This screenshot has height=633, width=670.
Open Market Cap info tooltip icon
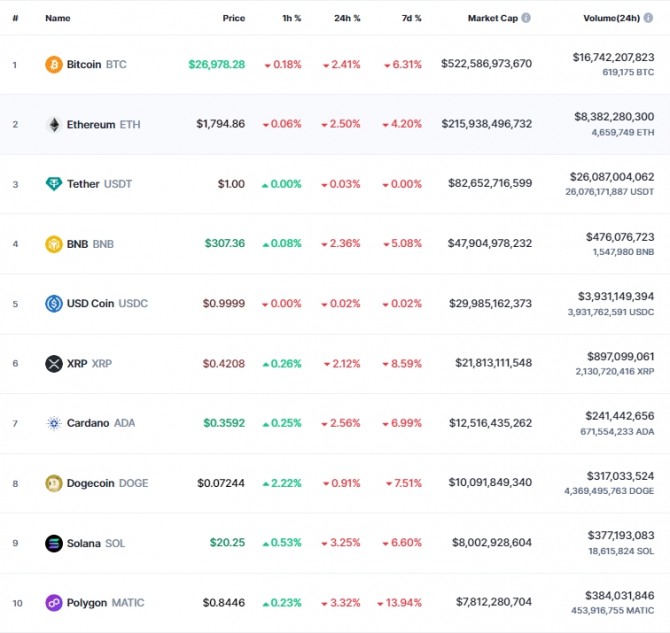pyautogui.click(x=526, y=18)
